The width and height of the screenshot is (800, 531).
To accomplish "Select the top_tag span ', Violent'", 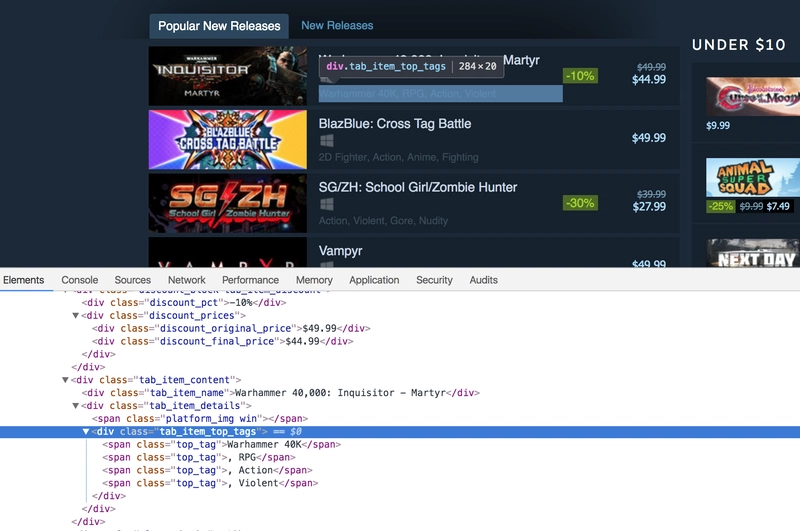I will tap(210, 483).
